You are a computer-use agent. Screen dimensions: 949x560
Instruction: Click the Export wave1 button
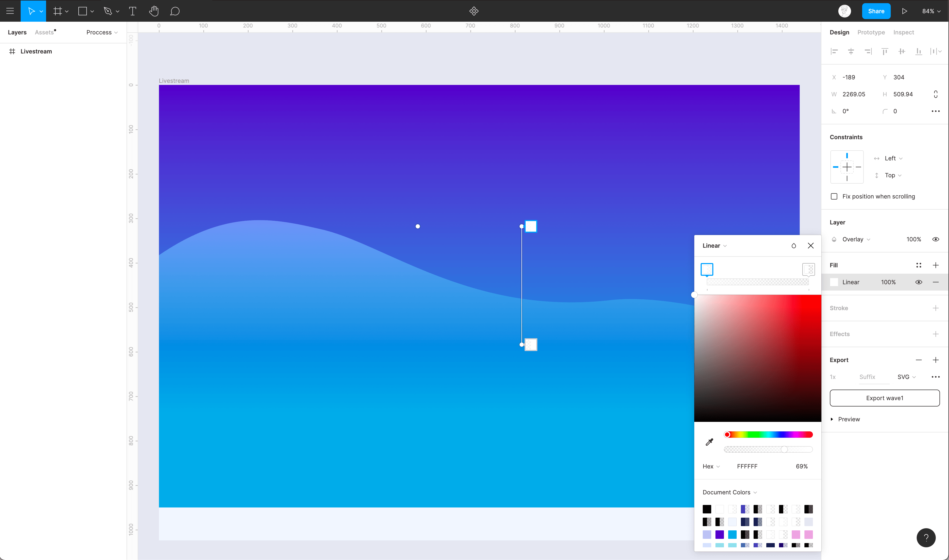click(884, 398)
